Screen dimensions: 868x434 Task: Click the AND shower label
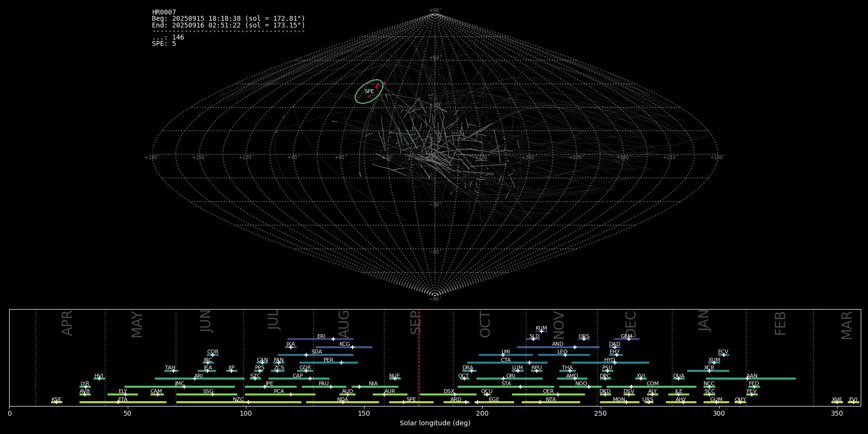(x=558, y=344)
